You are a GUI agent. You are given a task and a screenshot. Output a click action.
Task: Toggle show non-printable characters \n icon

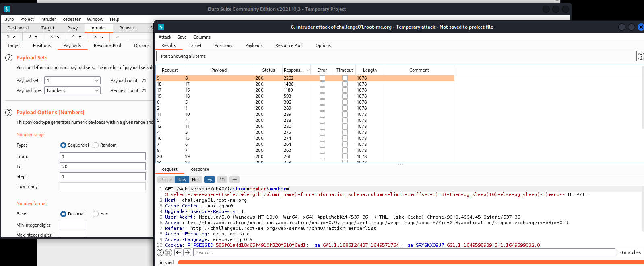(x=222, y=180)
